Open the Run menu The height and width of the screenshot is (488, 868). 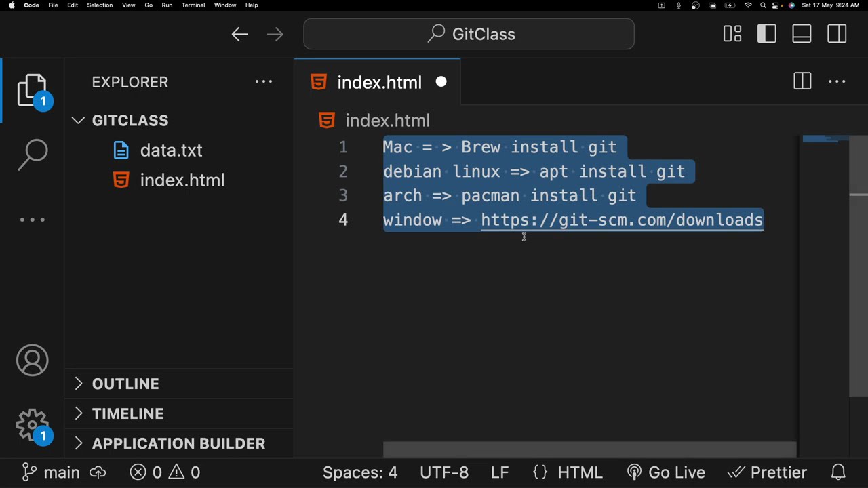pos(167,5)
